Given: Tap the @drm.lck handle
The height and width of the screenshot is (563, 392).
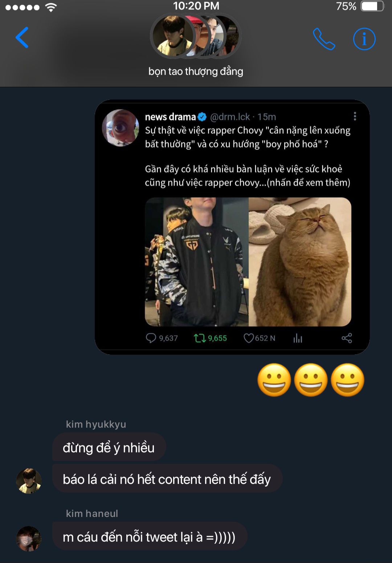Looking at the screenshot, I should click(x=230, y=117).
